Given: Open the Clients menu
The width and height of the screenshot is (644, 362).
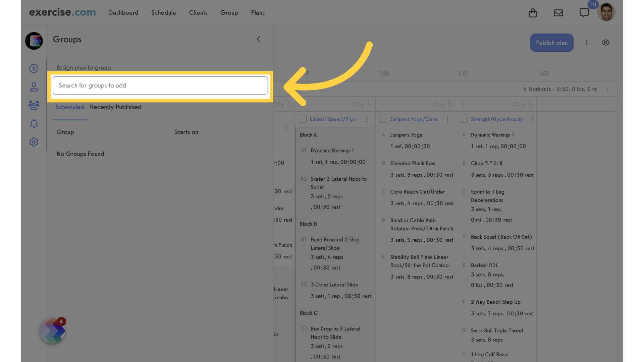Looking at the screenshot, I should (198, 12).
